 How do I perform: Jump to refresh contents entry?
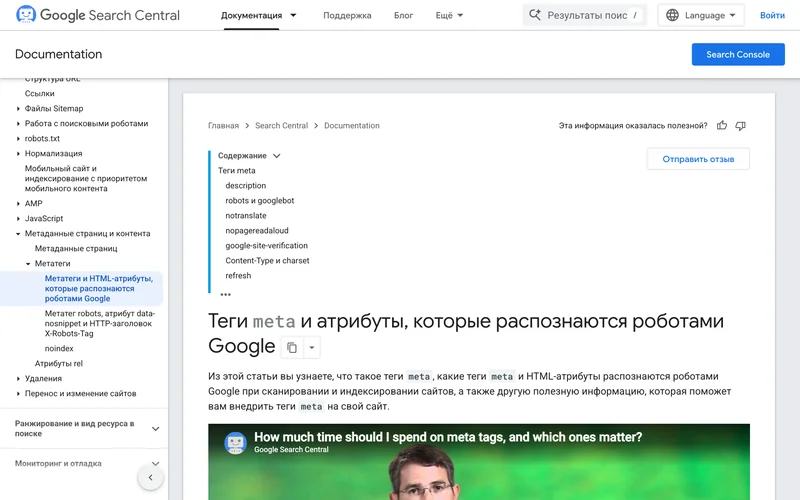(238, 276)
